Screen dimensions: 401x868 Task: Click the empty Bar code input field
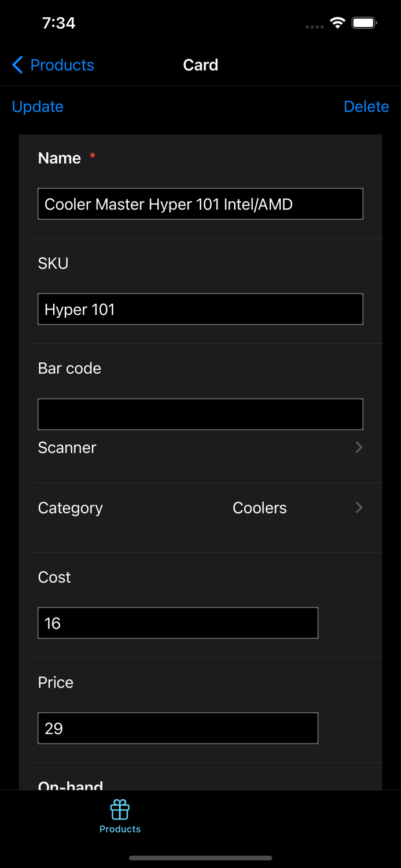200,414
